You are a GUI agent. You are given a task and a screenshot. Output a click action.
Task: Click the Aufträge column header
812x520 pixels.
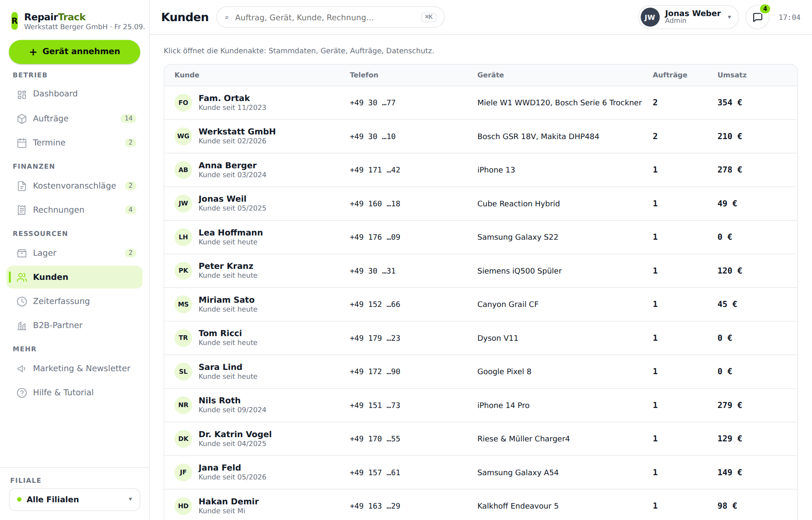point(670,75)
